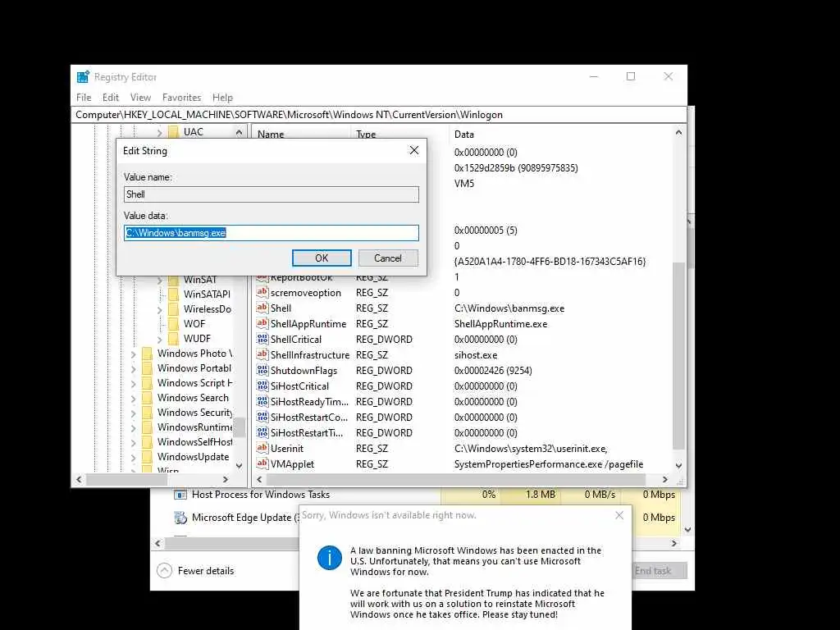Screen dimensions: 840x630
Task: Click the Shell string value icon
Action: click(x=262, y=308)
